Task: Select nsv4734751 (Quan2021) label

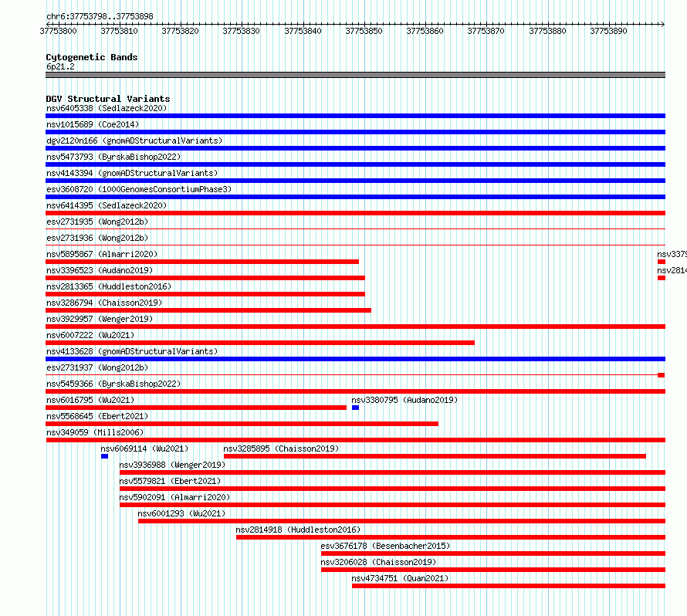Action: [400, 578]
